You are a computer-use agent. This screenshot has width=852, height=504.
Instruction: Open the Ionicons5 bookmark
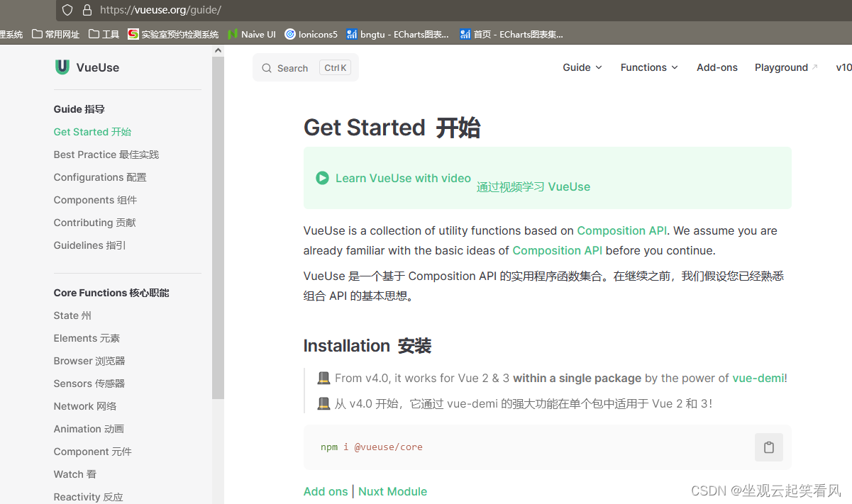pos(311,34)
